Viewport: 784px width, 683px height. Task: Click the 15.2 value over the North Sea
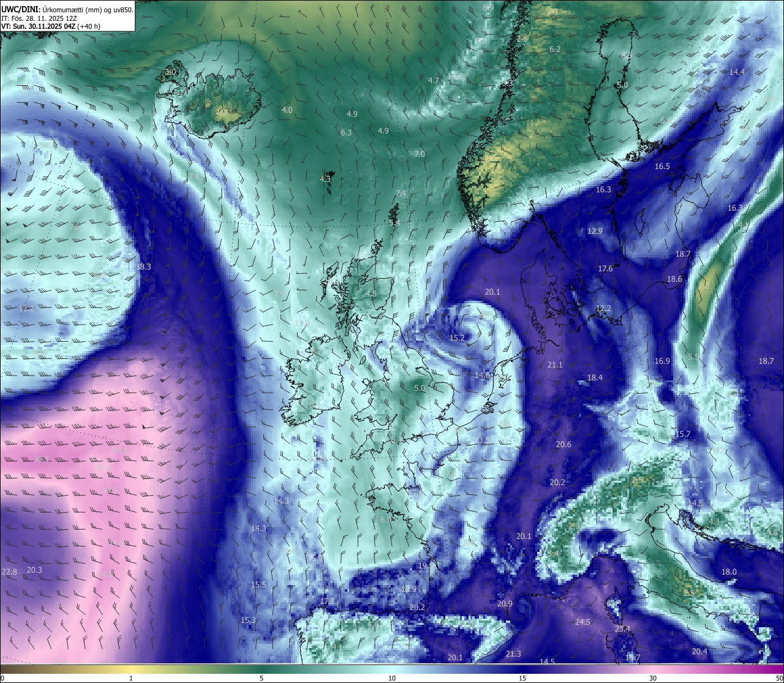point(457,338)
